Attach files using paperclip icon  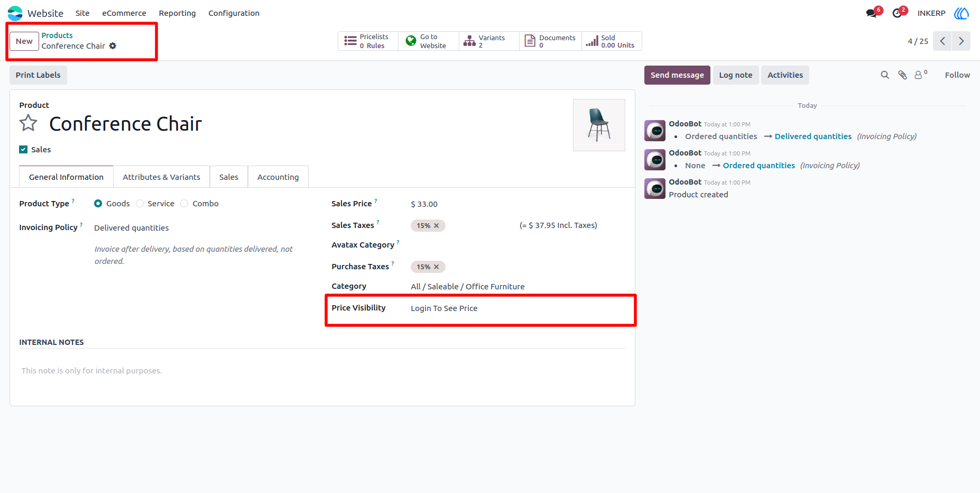tap(903, 75)
